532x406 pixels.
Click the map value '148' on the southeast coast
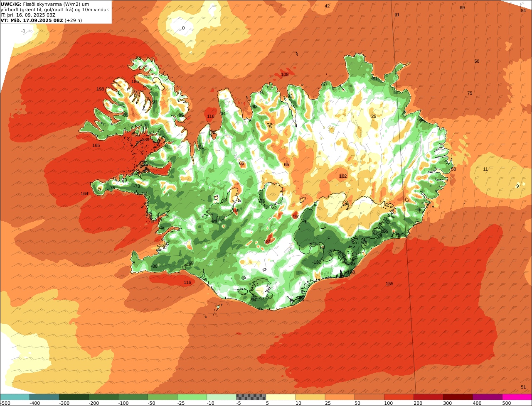[x=351, y=272]
